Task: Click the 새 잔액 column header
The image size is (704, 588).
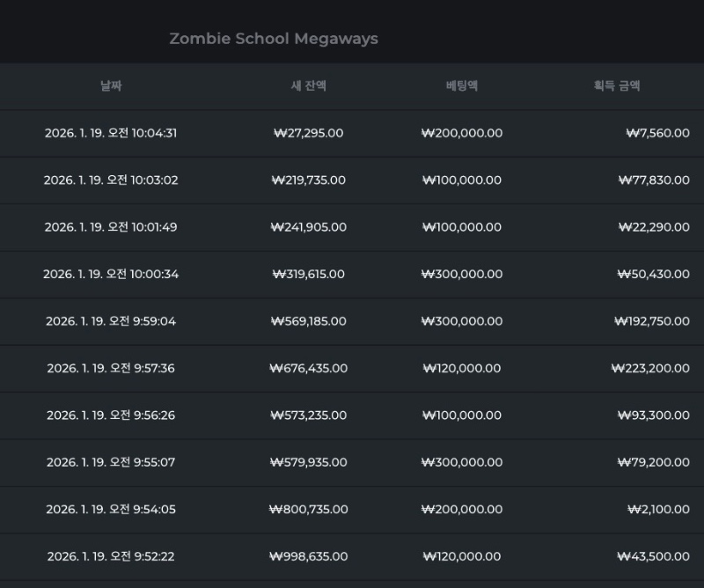Action: tap(308, 86)
